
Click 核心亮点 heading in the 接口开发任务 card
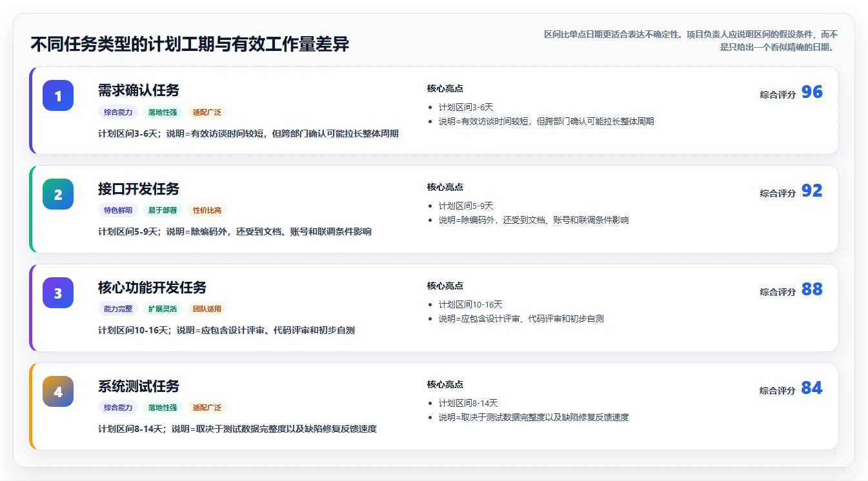445,187
